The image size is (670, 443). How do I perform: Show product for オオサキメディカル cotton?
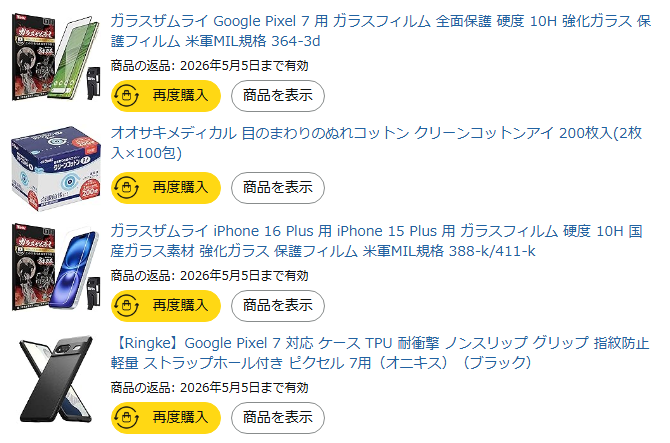click(x=278, y=187)
